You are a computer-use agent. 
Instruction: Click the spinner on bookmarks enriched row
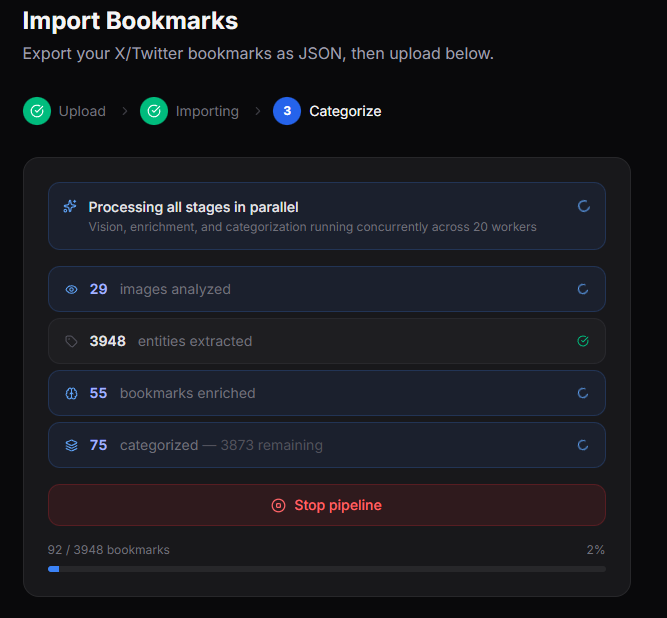(x=583, y=393)
